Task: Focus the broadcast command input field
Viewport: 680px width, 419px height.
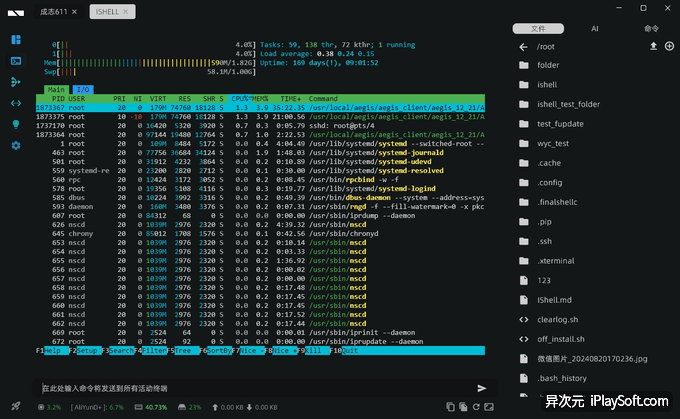Action: point(256,388)
